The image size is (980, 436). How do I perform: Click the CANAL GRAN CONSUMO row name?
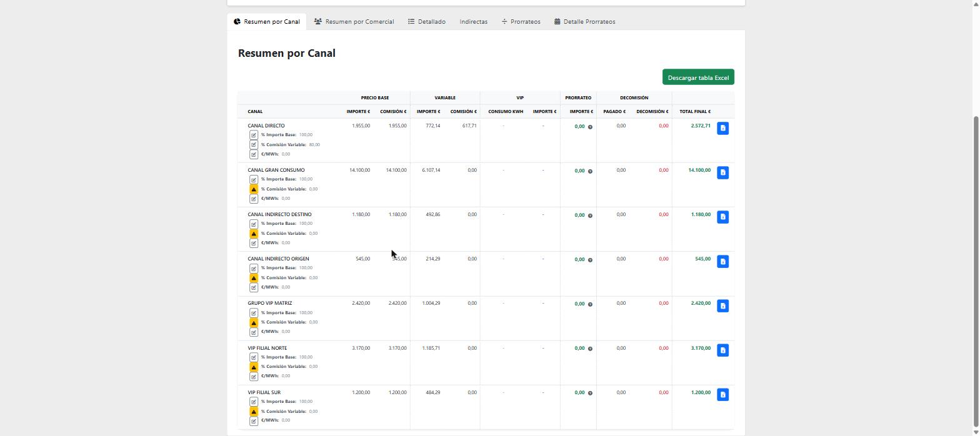point(276,170)
